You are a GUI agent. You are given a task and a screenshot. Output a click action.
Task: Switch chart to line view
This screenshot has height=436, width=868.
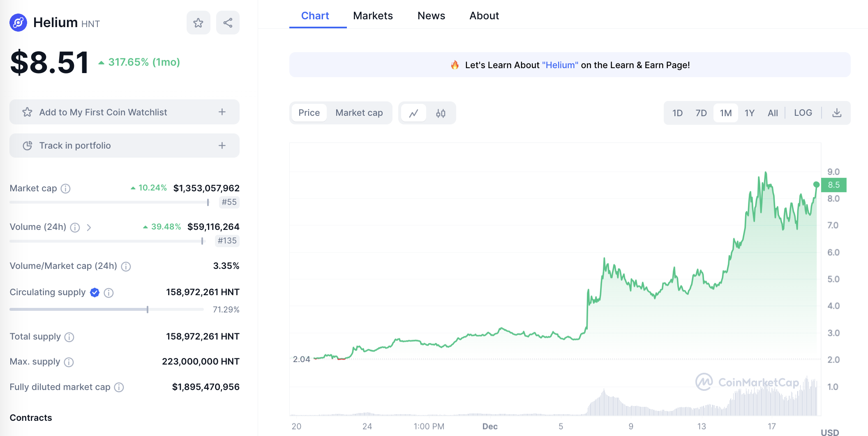413,113
